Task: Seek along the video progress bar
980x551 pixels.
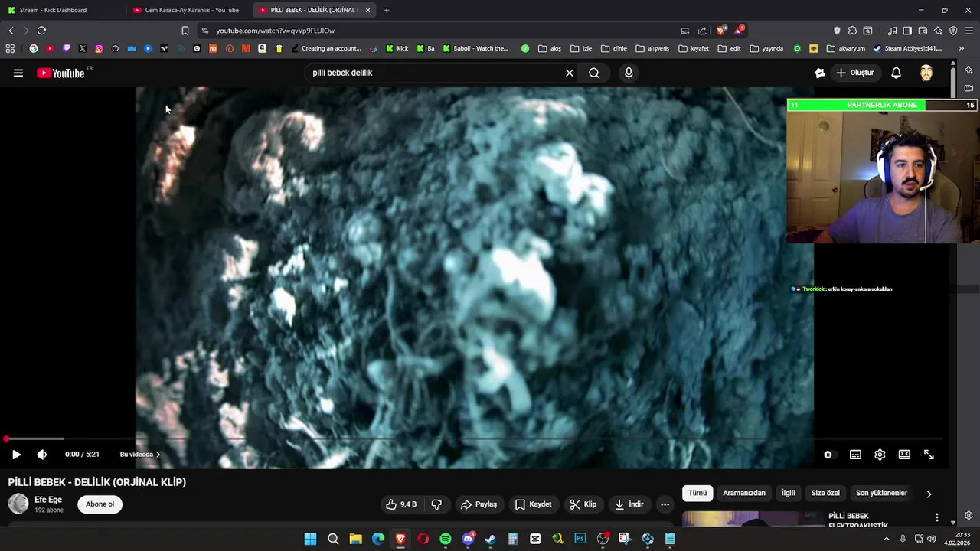Action: (475, 439)
